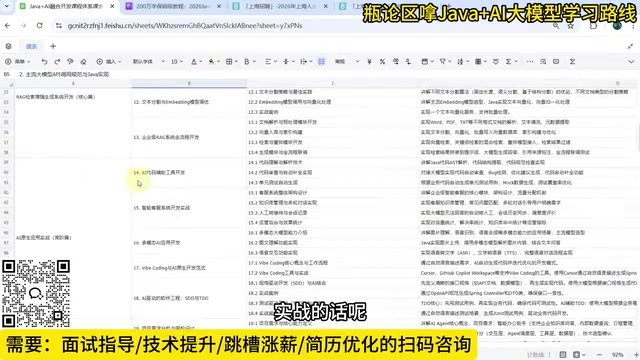Click the feishu.cn address bar URL

pyautogui.click(x=185, y=26)
